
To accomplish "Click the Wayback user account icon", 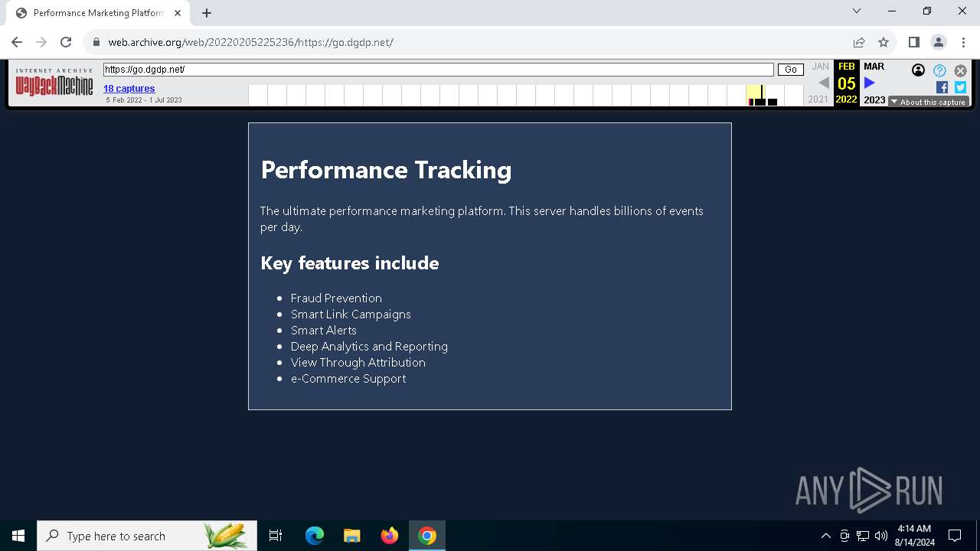I will click(918, 70).
